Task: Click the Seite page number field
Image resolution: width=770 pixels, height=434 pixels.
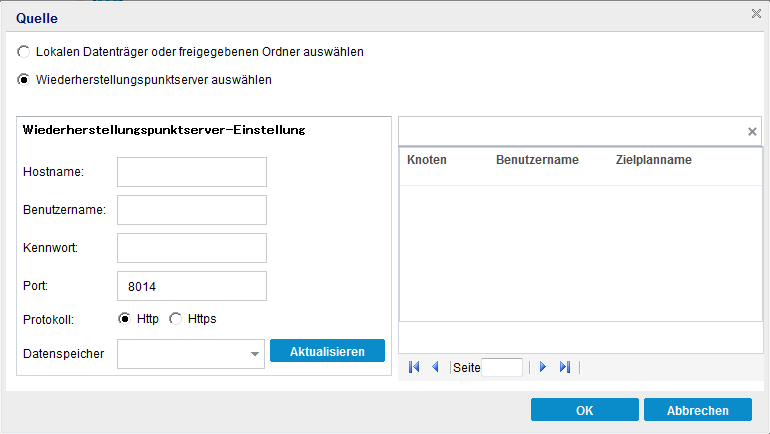Action: tap(502, 367)
